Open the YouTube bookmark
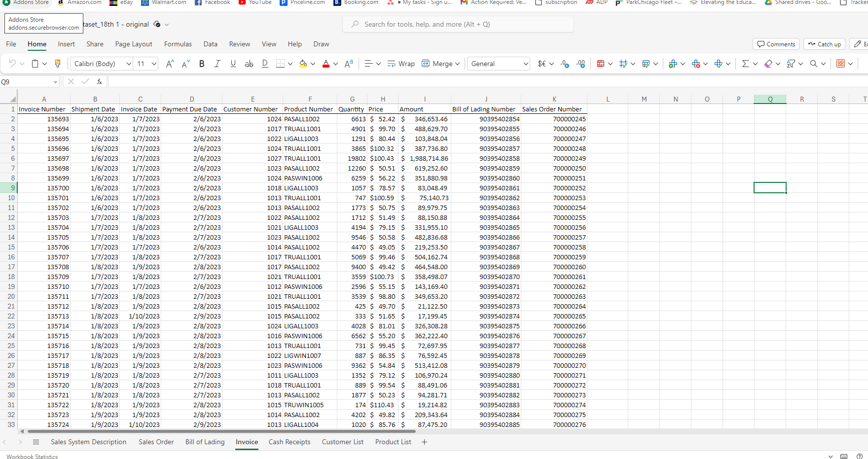Screen dimensions: 868x459 pyautogui.click(x=255, y=2)
